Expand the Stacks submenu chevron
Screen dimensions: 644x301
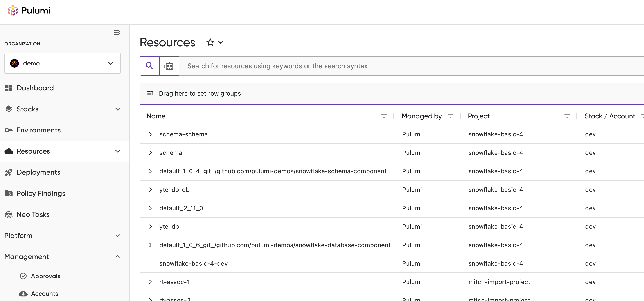point(117,109)
